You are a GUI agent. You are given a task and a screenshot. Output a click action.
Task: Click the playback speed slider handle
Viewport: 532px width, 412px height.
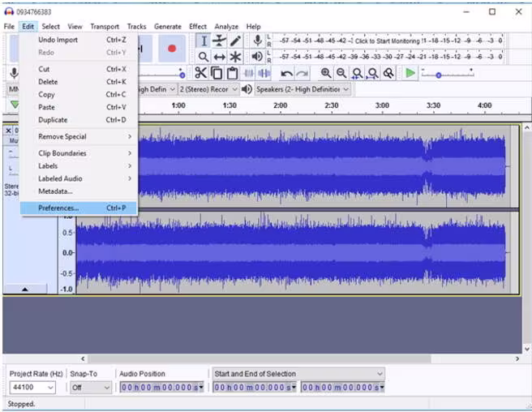tap(439, 75)
